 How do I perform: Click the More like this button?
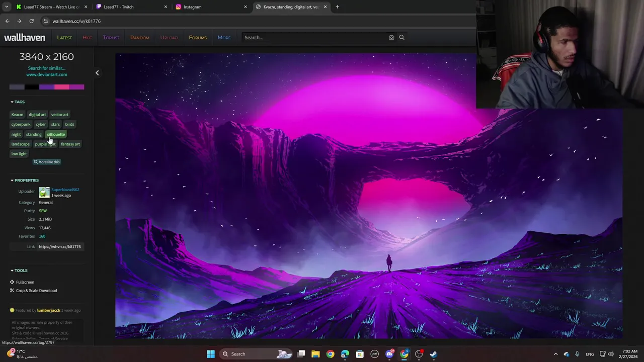pos(47,162)
